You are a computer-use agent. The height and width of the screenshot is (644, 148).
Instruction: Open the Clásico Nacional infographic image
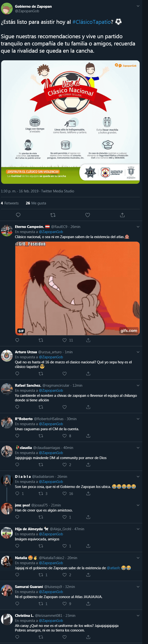[70, 122]
